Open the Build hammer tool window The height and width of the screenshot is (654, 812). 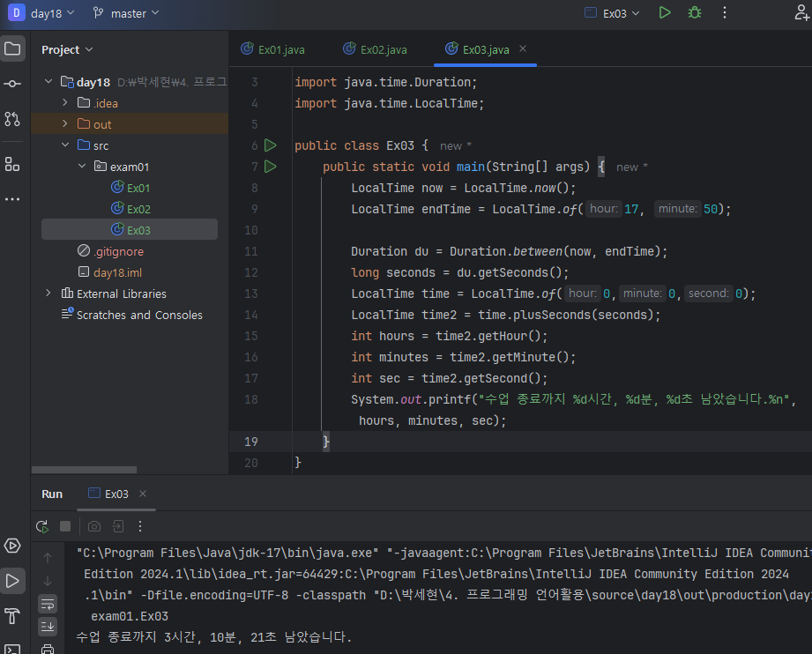(x=12, y=615)
